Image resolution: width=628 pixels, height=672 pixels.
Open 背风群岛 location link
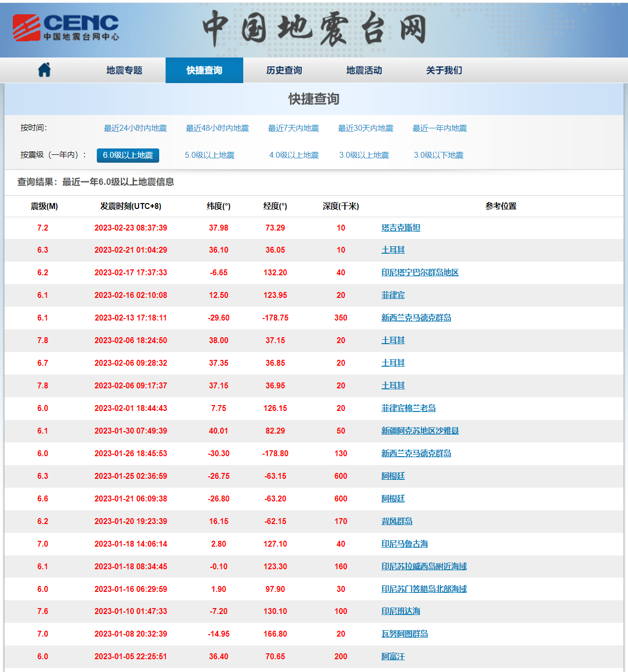[397, 521]
